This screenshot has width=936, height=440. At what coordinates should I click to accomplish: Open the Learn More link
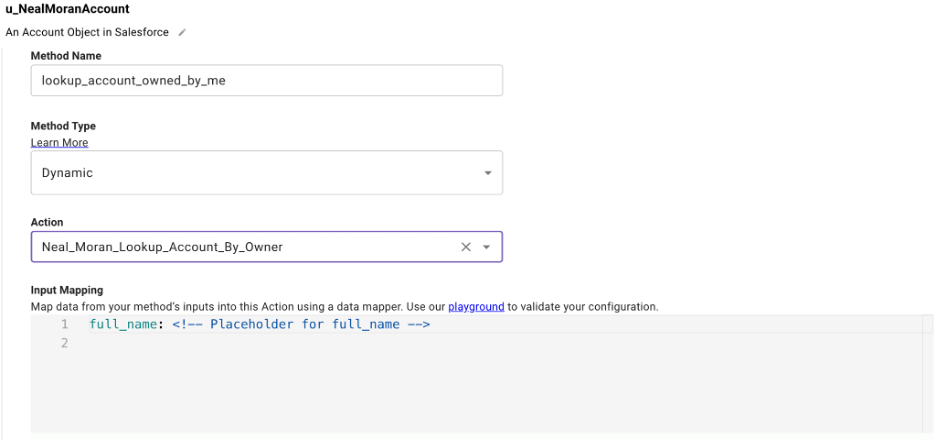pyautogui.click(x=60, y=143)
